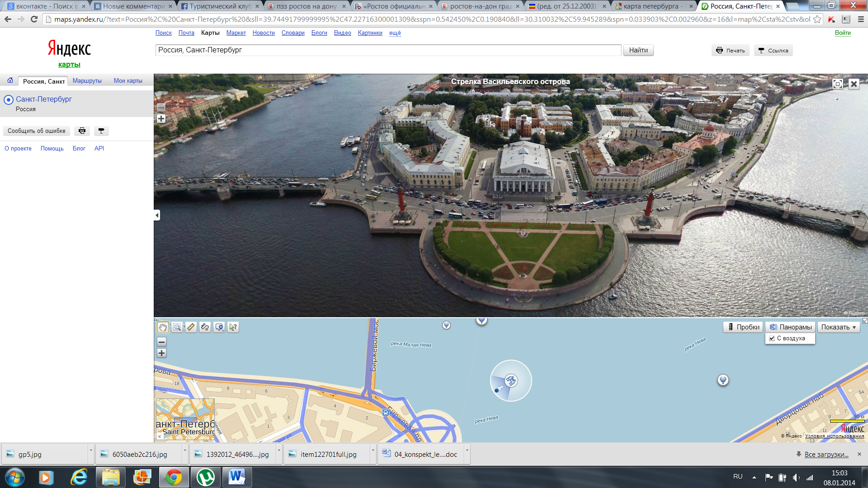Click the Яндекс logo

[x=69, y=48]
